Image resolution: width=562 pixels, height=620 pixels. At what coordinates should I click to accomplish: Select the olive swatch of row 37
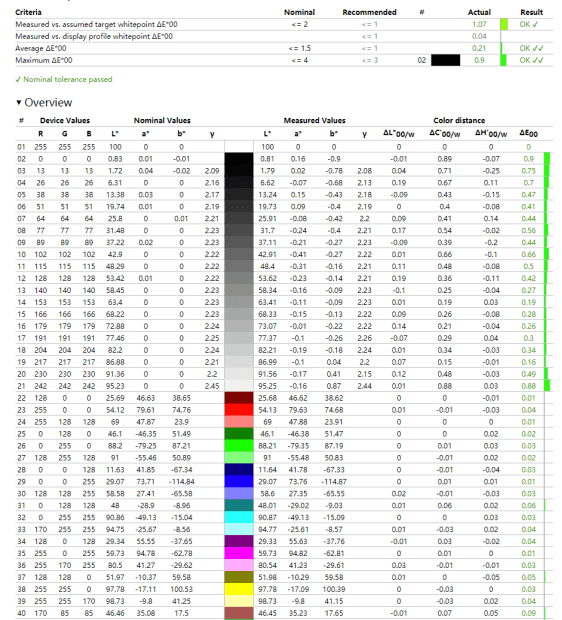coord(239,577)
